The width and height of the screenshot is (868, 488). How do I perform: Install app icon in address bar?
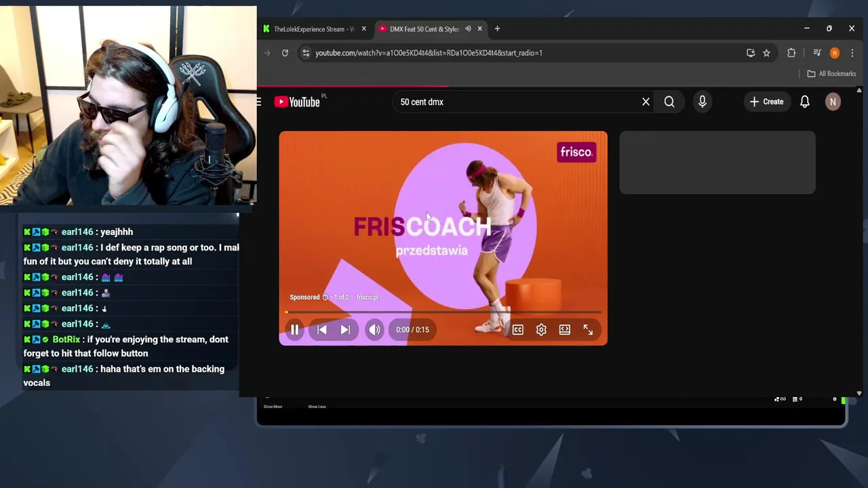(751, 53)
